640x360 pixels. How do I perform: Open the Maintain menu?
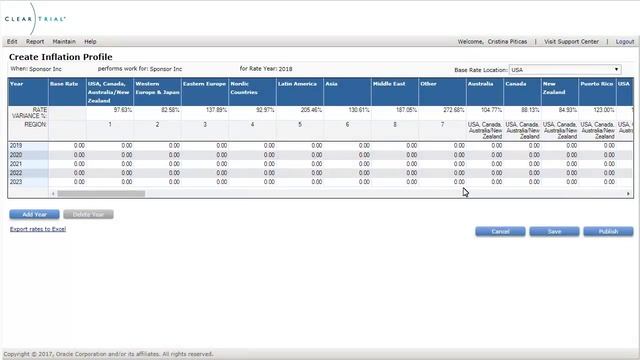point(64,42)
